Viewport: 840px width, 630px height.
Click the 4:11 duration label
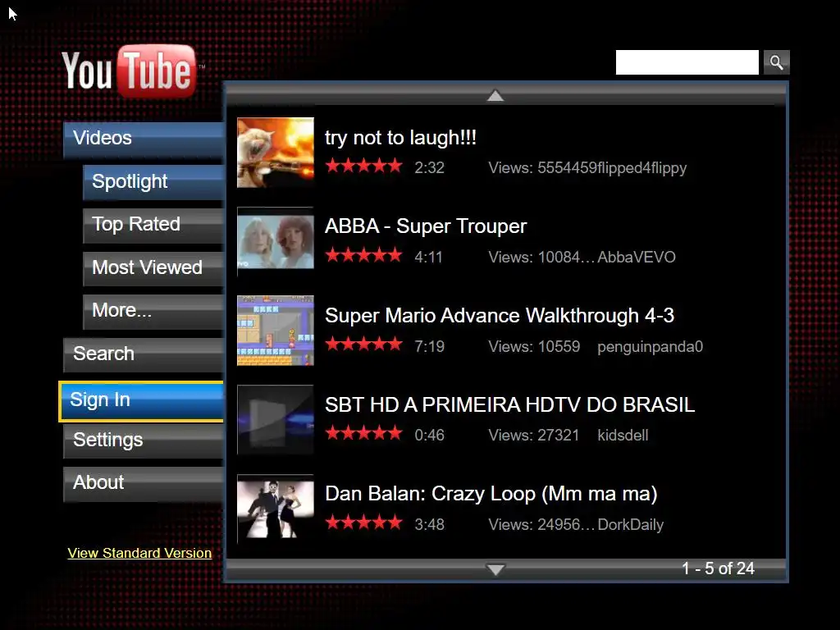(428, 257)
